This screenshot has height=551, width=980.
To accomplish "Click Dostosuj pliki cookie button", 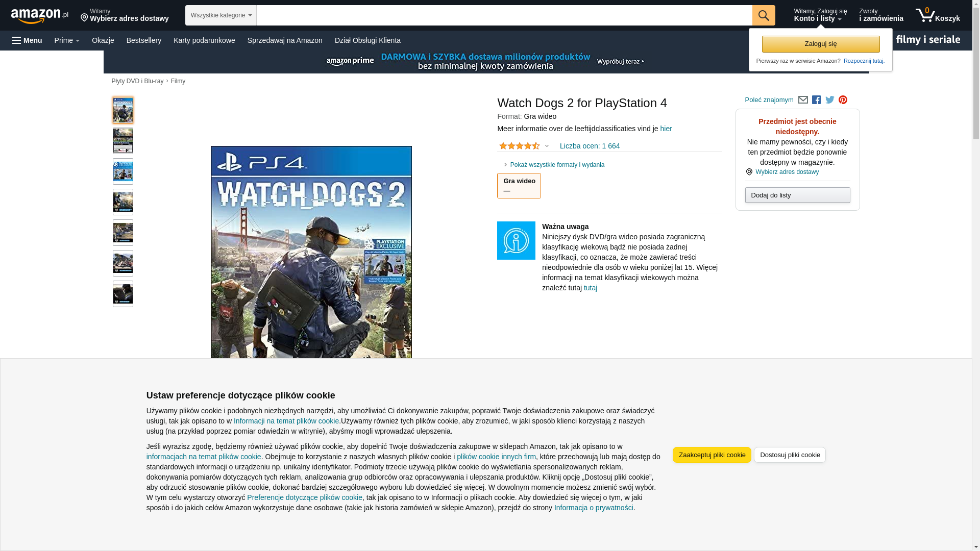I will click(x=789, y=455).
